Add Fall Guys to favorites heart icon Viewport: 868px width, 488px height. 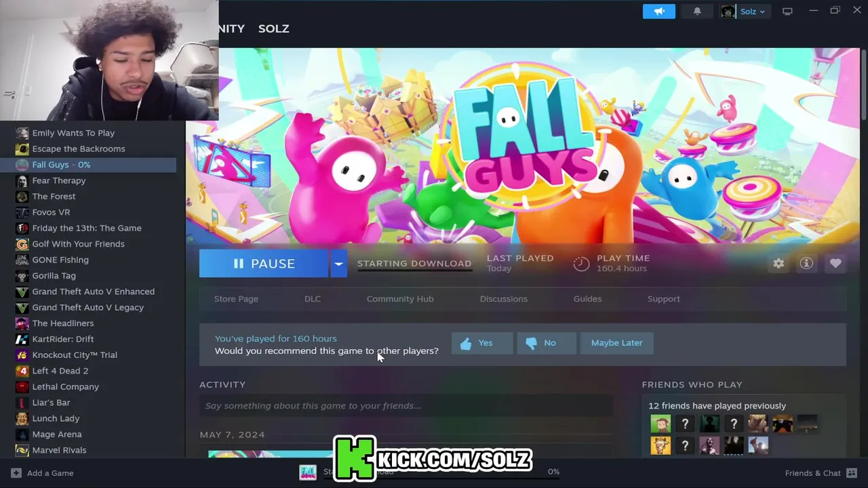pos(835,264)
